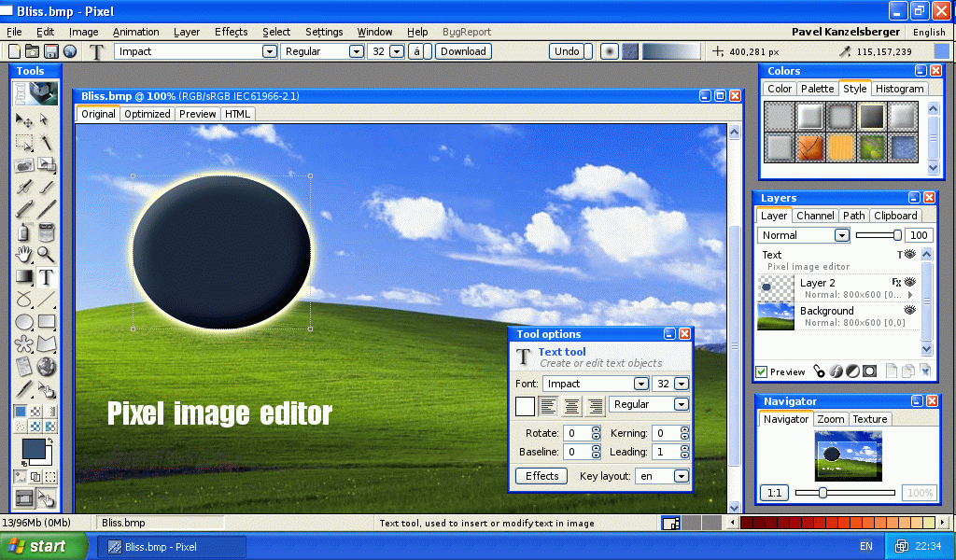Viewport: 956px width, 560px height.
Task: Switch to the Histogram tab in Colors
Action: (899, 89)
